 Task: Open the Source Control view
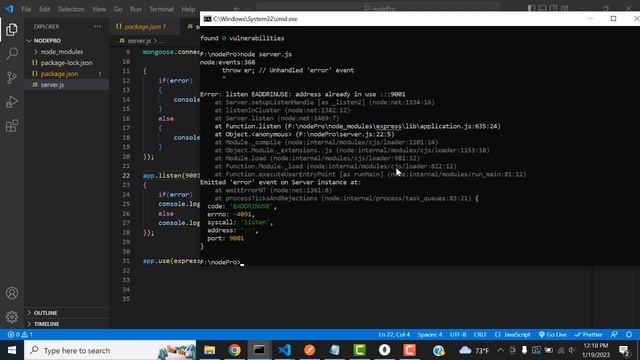[x=12, y=78]
